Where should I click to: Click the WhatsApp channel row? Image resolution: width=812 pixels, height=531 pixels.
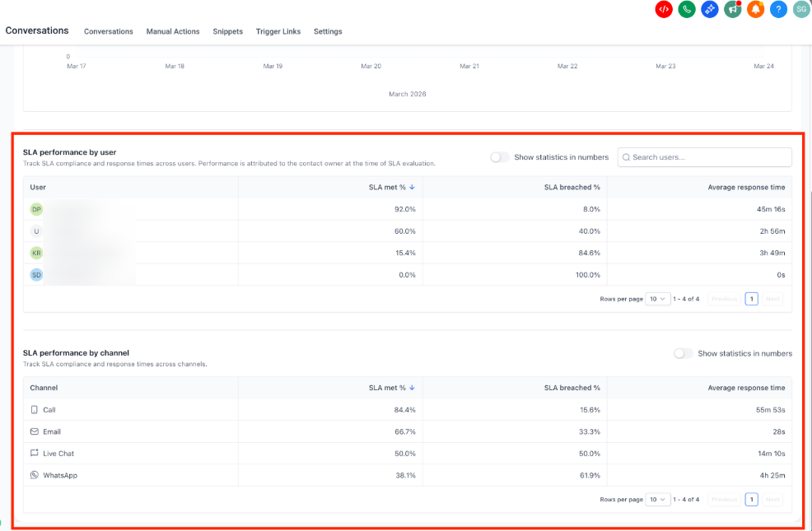coord(408,475)
